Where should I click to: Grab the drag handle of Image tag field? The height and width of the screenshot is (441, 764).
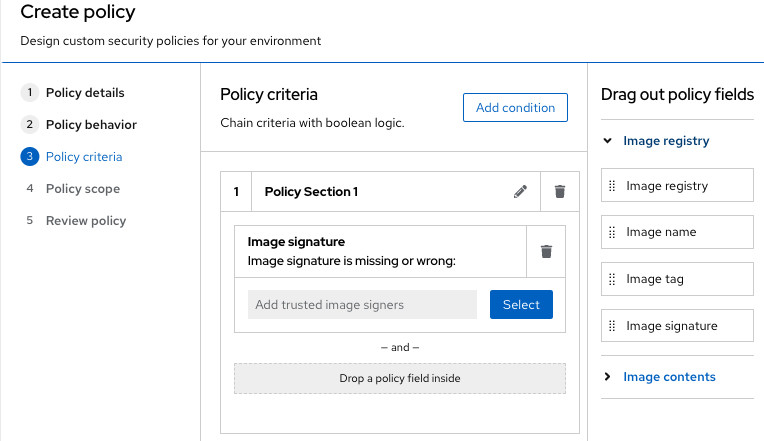tap(612, 279)
